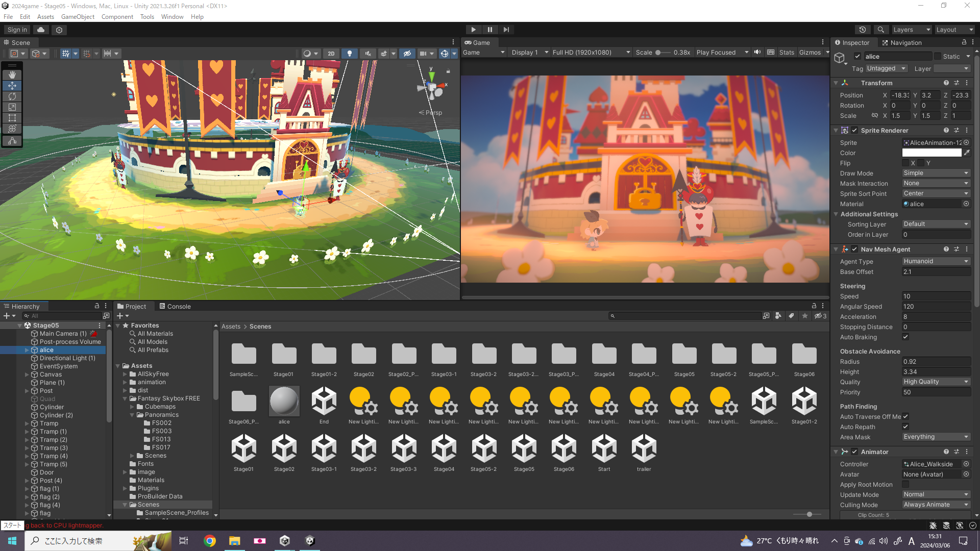Open the GameObject menu
Viewport: 980px width, 551px height.
[78, 17]
